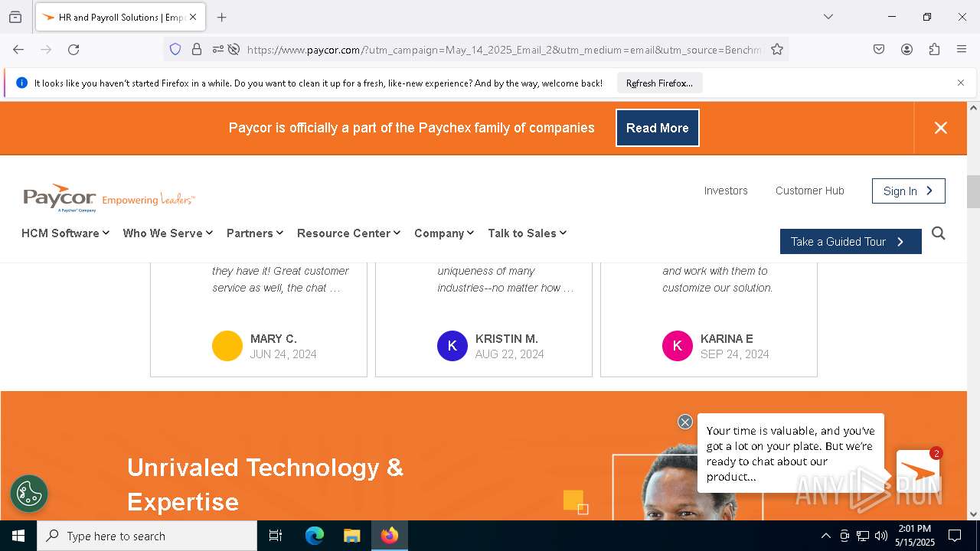980x551 pixels.
Task: Close the orange Paychex announcement banner
Action: click(941, 128)
